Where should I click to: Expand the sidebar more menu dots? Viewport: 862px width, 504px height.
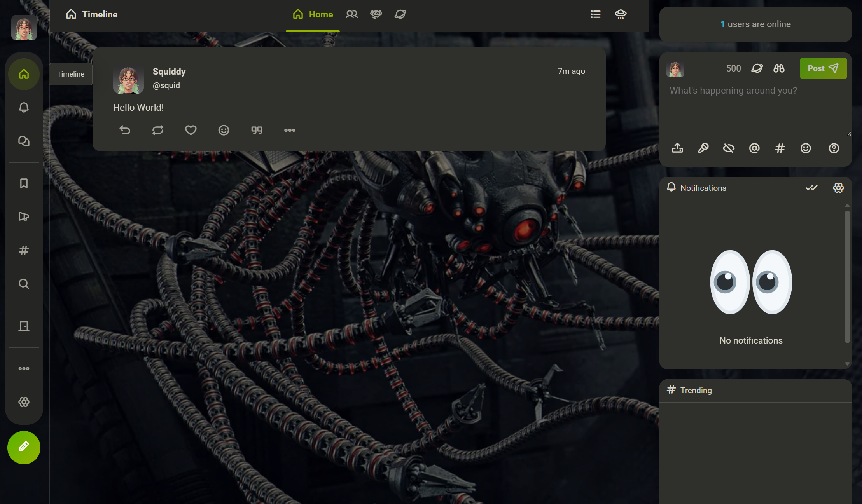pyautogui.click(x=24, y=368)
